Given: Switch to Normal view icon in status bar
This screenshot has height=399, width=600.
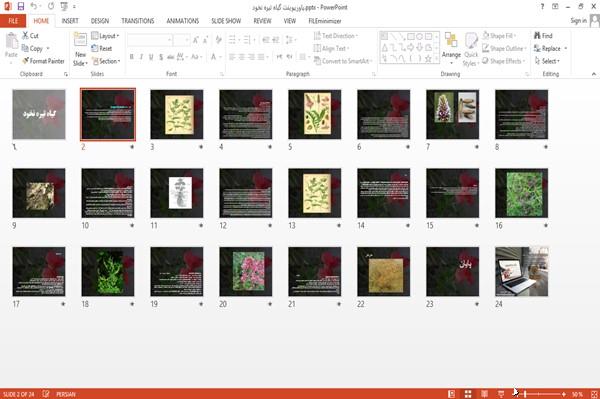Looking at the screenshot, I should click(452, 394).
